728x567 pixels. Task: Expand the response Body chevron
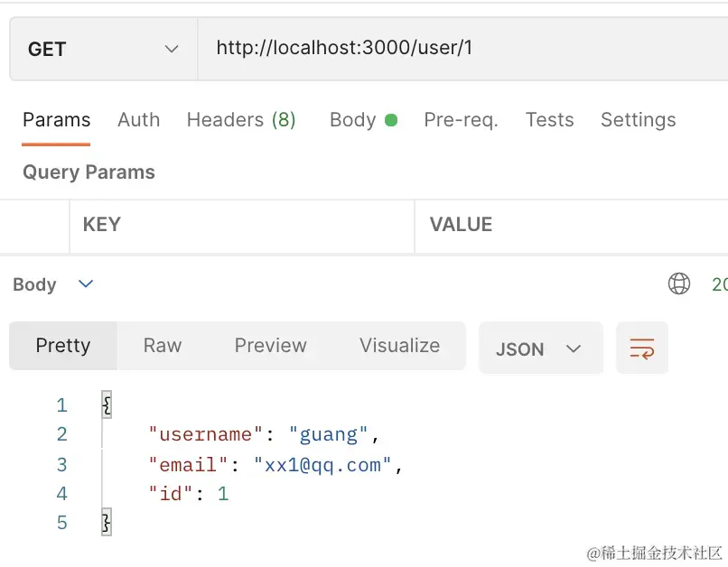pos(86,284)
